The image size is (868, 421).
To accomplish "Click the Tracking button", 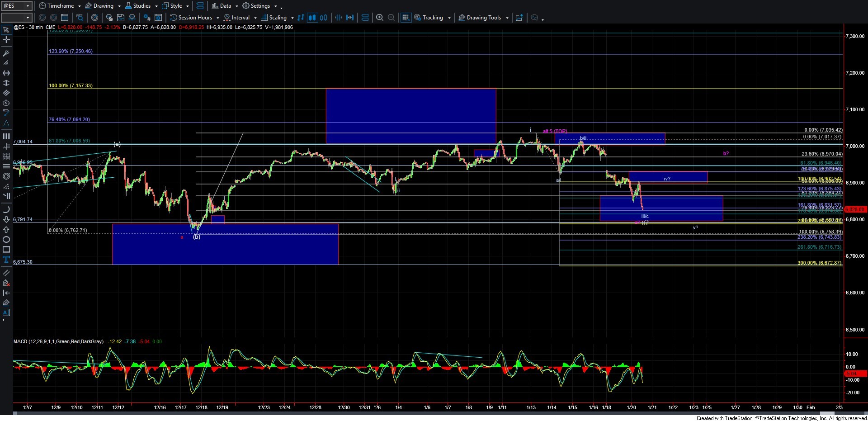I will [x=432, y=18].
